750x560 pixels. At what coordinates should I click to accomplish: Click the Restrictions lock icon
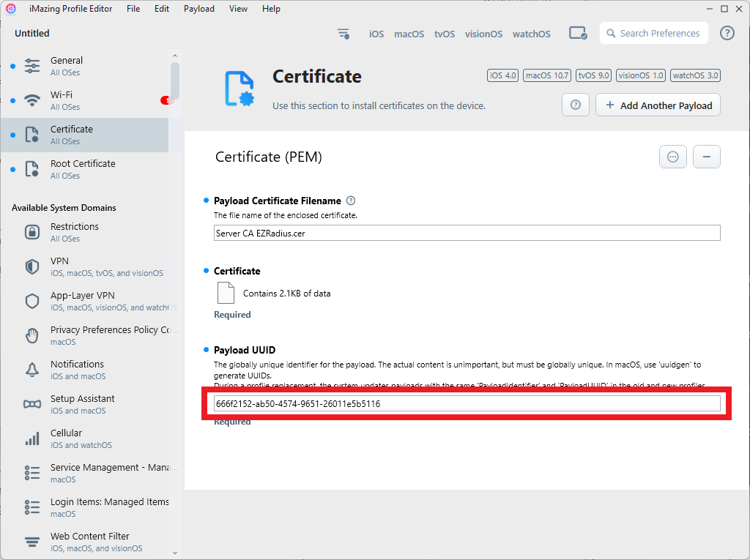pos(32,232)
